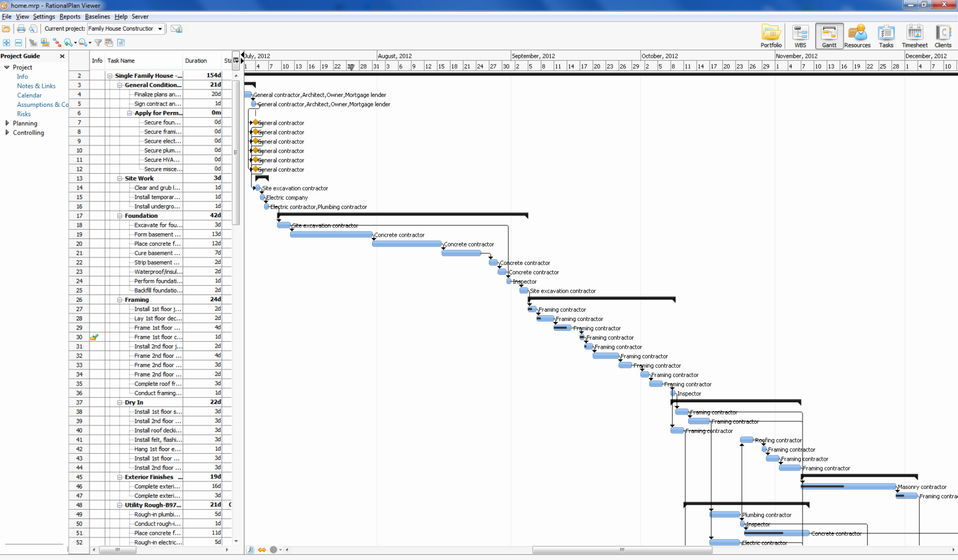The image size is (958, 560).
Task: Open Print Preview from the toolbar
Action: point(33,28)
